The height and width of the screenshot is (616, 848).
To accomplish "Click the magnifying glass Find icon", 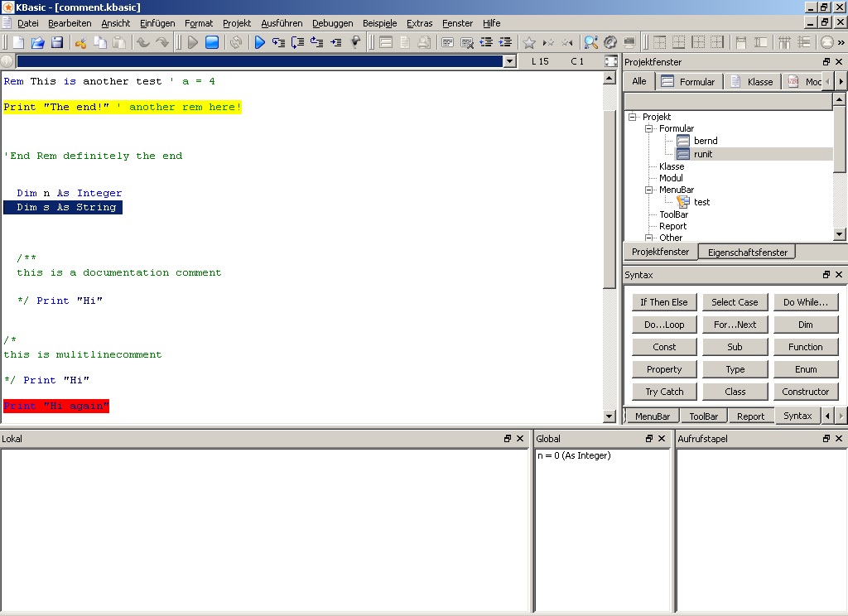I will [x=590, y=42].
